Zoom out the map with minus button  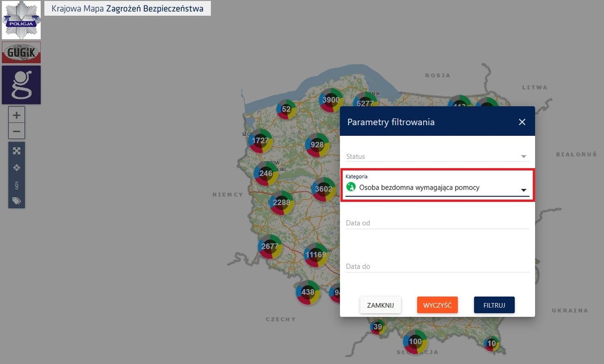(x=17, y=131)
